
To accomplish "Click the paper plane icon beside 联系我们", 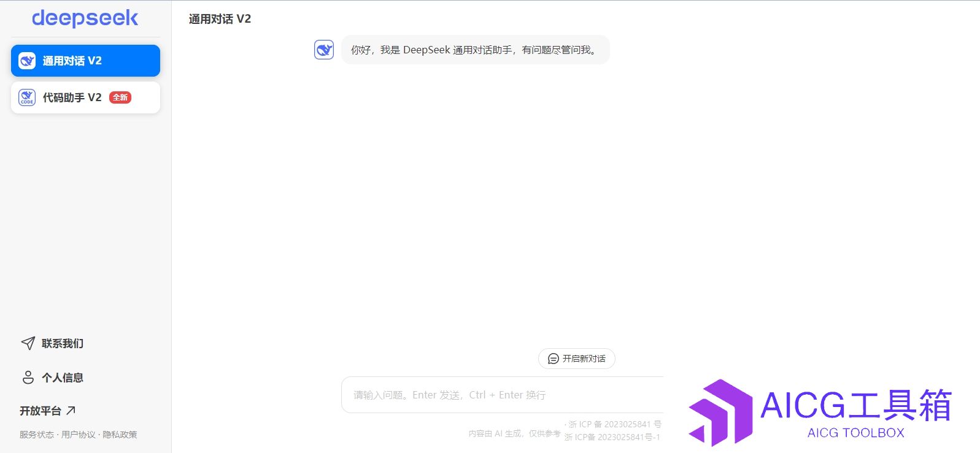I will tap(28, 343).
